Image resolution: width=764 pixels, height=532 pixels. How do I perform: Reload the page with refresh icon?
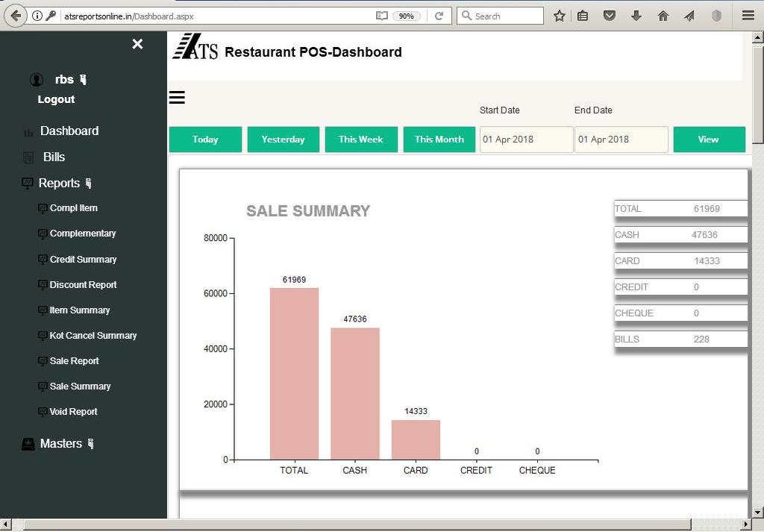pyautogui.click(x=439, y=16)
